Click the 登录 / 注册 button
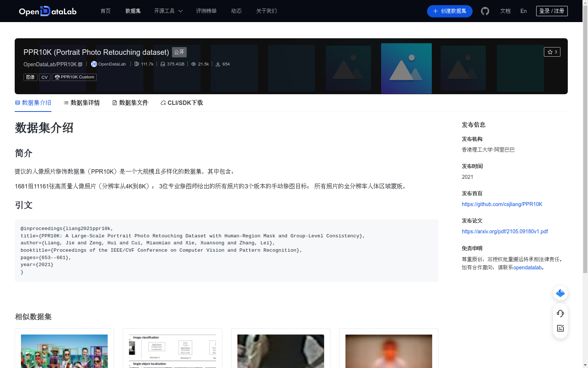 [x=552, y=11]
